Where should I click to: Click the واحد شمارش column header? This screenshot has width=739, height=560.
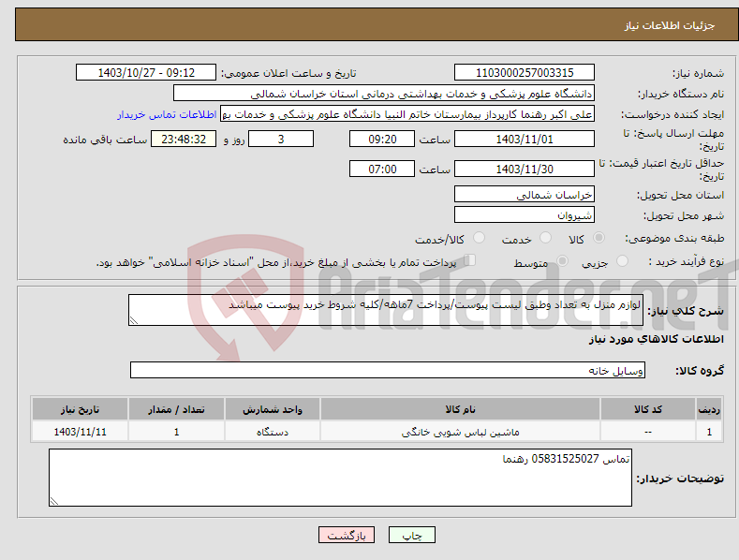(272, 409)
